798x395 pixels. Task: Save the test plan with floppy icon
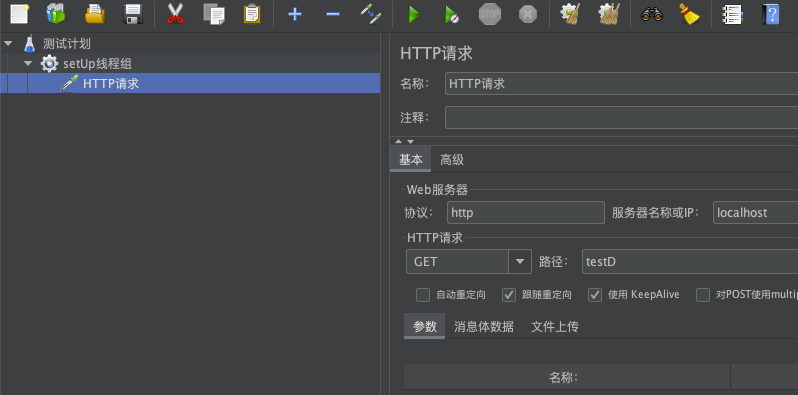click(133, 14)
